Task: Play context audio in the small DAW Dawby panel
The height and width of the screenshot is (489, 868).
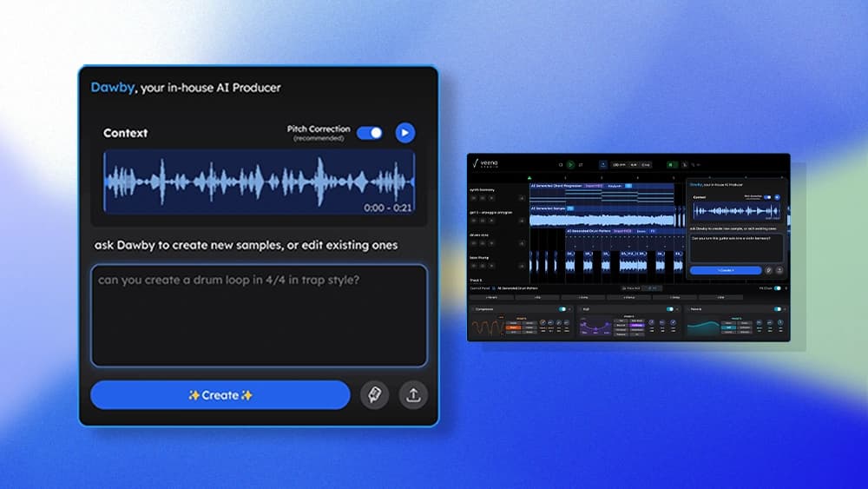Action: pos(777,197)
